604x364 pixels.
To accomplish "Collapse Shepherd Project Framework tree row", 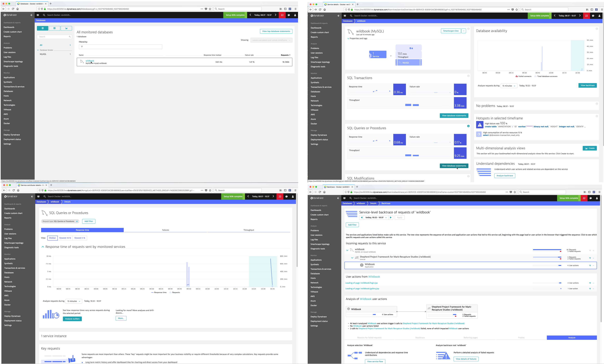I will (352, 258).
